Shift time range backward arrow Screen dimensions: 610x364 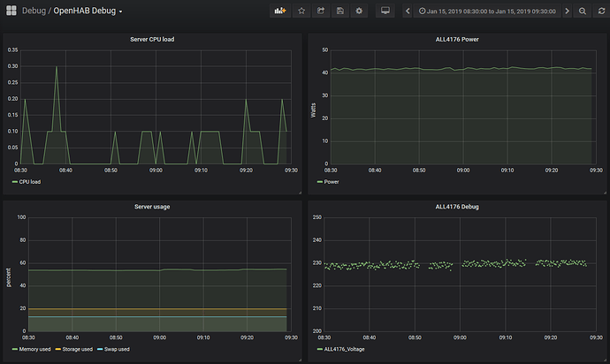(x=408, y=11)
